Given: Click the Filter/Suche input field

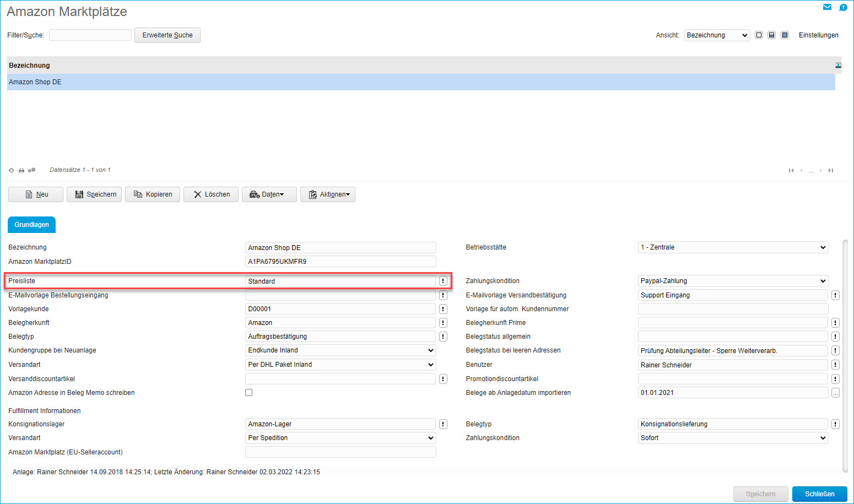Looking at the screenshot, I should [x=90, y=35].
